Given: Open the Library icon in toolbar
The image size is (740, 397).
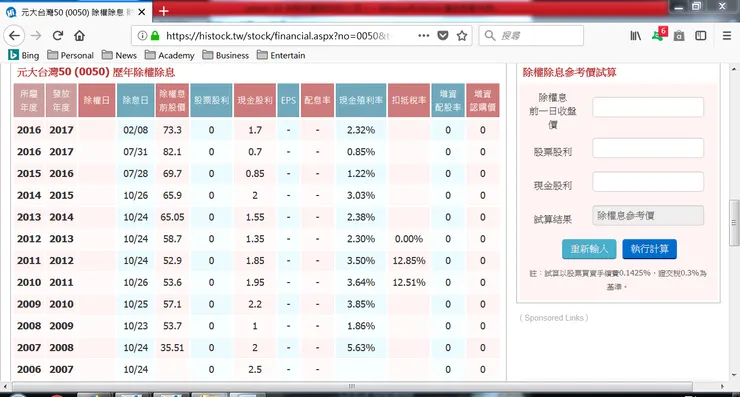Looking at the screenshot, I should click(636, 35).
